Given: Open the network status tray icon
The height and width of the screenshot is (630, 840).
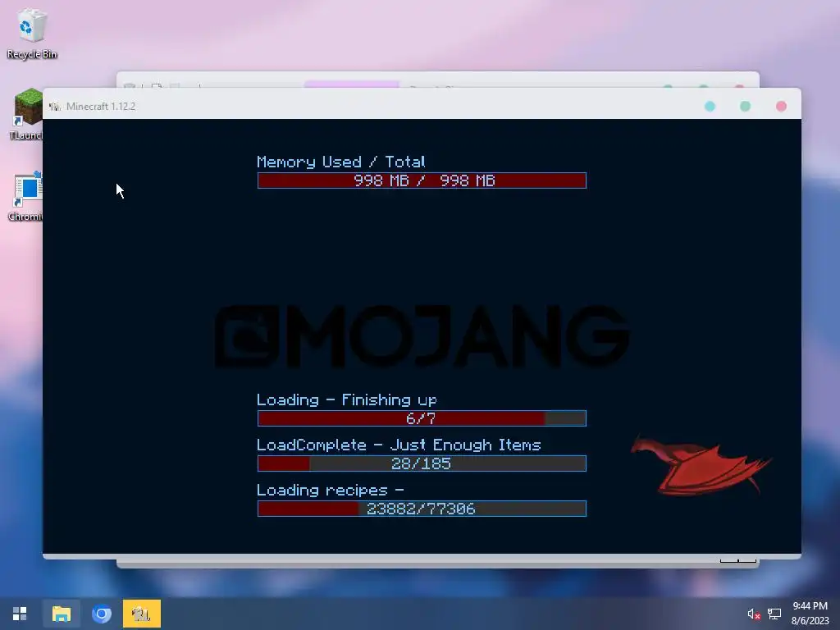Looking at the screenshot, I should click(x=774, y=614).
